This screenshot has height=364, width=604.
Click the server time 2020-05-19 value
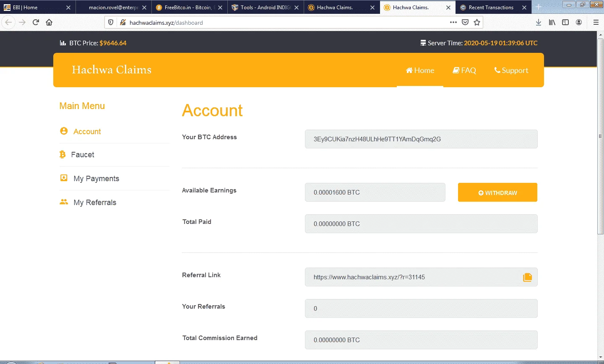[x=500, y=43]
